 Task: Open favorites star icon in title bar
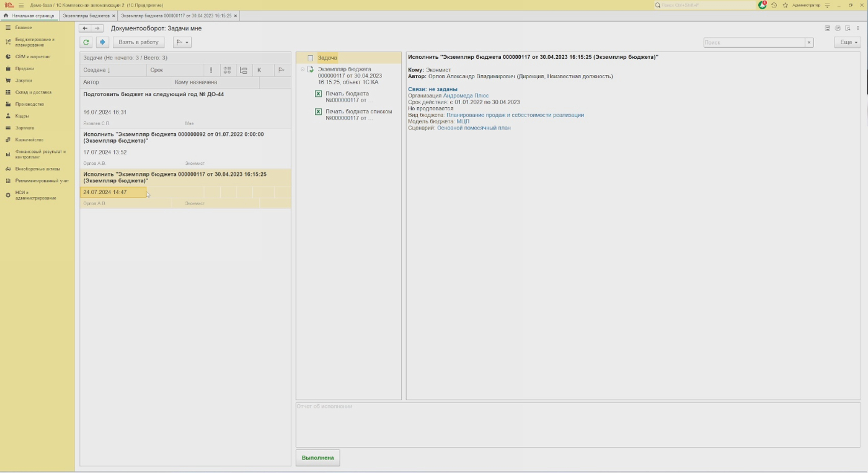coord(786,5)
